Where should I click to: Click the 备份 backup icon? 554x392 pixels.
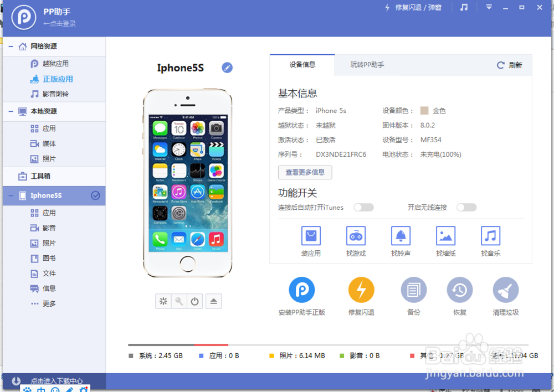click(414, 290)
